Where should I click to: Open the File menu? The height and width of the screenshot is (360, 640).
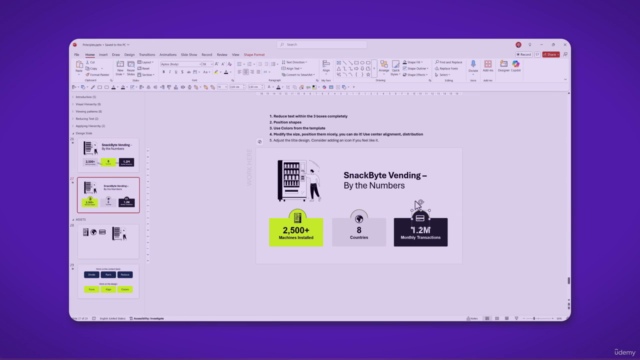(77, 55)
